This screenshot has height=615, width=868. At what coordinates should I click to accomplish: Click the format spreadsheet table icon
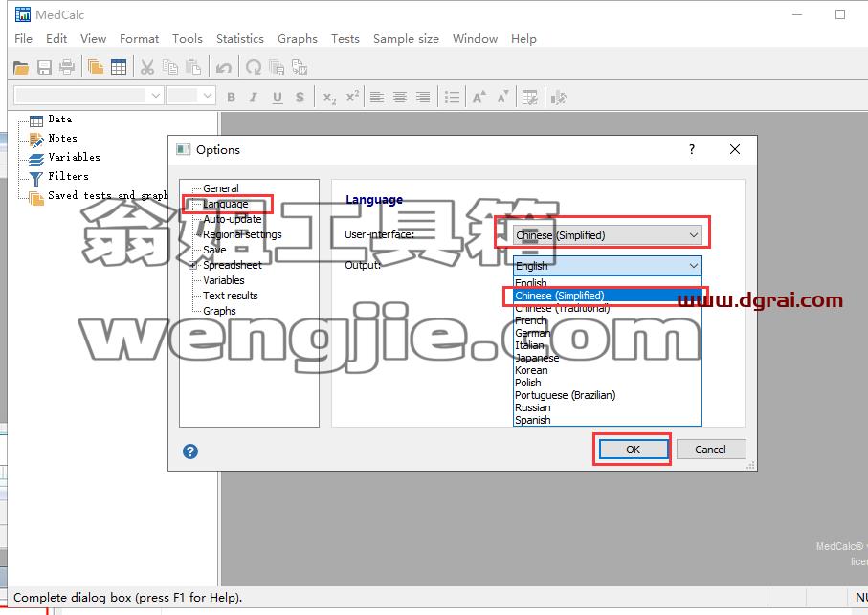530,98
